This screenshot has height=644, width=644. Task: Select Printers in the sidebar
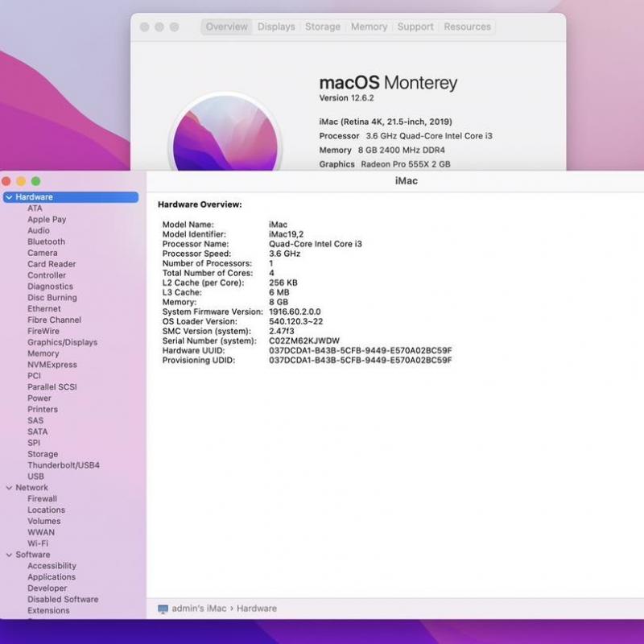(x=43, y=409)
